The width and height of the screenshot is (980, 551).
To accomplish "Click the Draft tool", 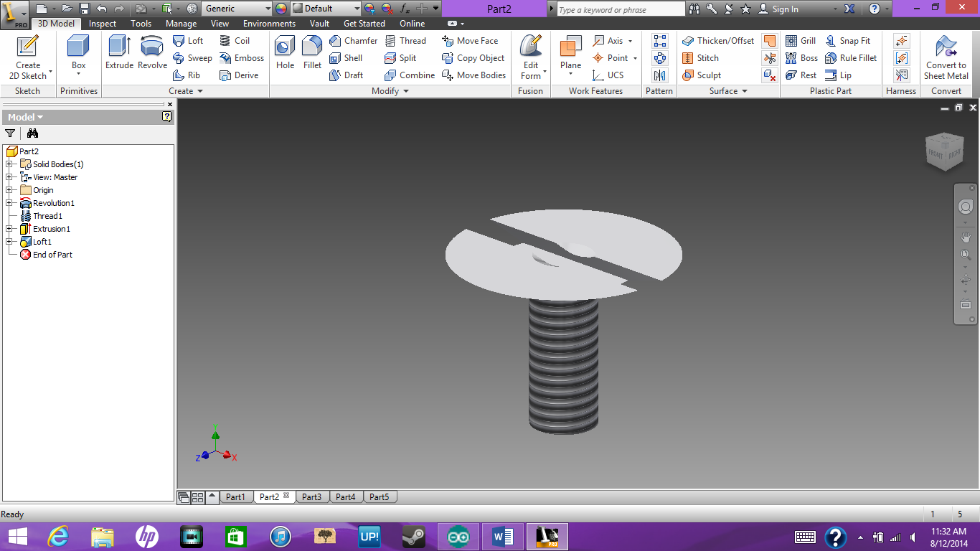I will click(x=347, y=75).
